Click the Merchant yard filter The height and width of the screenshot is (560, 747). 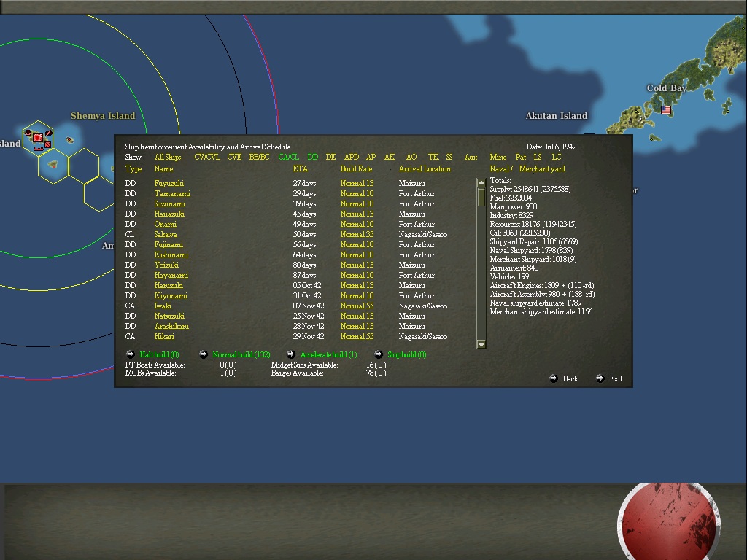(x=542, y=168)
